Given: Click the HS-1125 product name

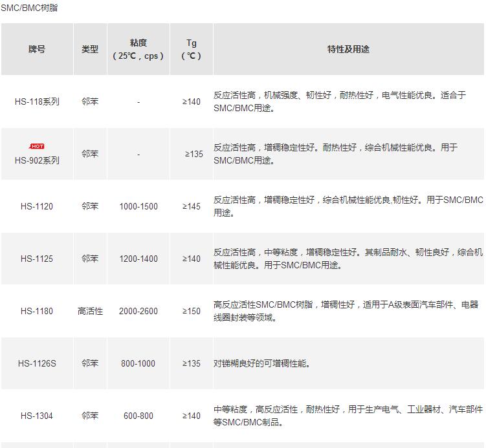Looking at the screenshot, I should [x=37, y=259].
